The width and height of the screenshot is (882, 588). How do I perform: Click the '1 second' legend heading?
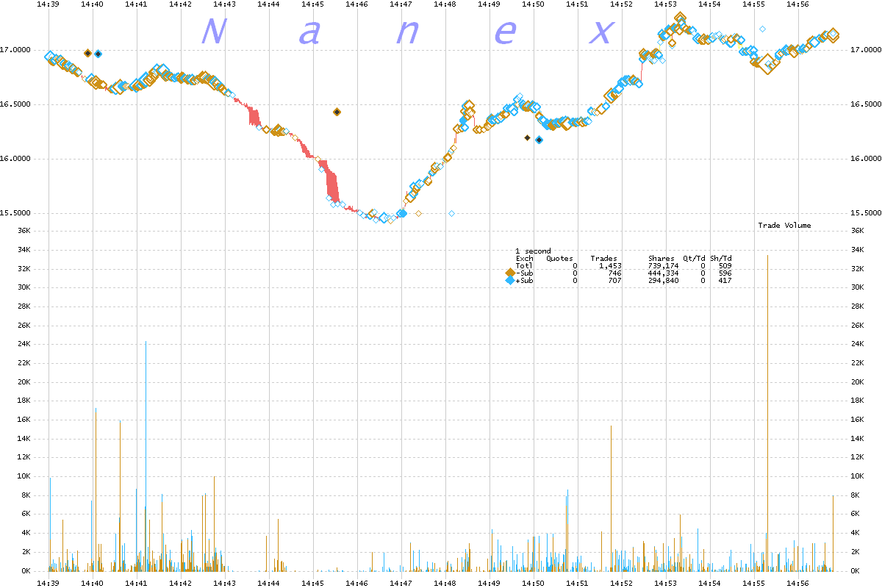click(533, 251)
